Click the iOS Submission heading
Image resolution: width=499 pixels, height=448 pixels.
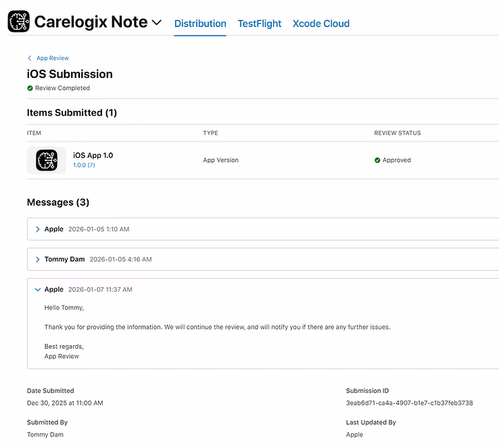[x=70, y=74]
